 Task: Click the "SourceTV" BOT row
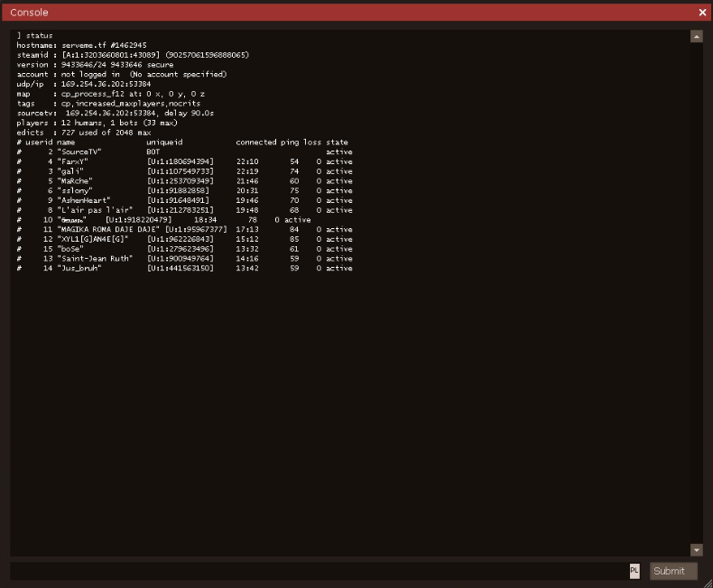click(181, 152)
